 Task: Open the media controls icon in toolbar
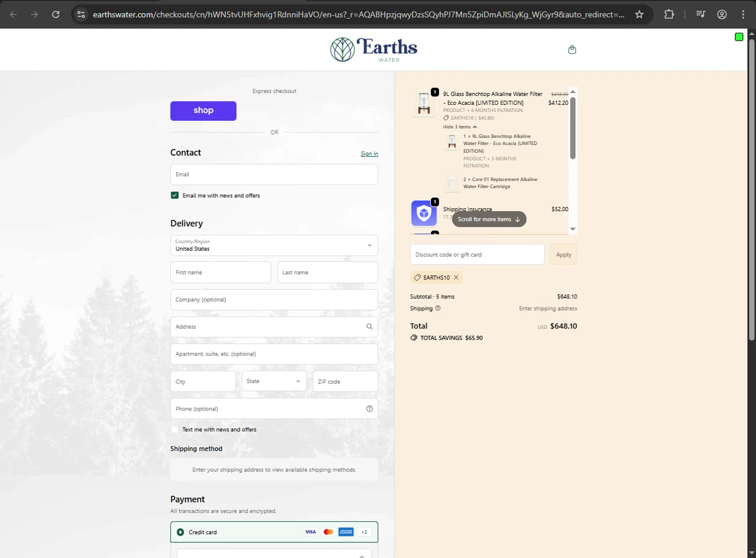click(701, 15)
